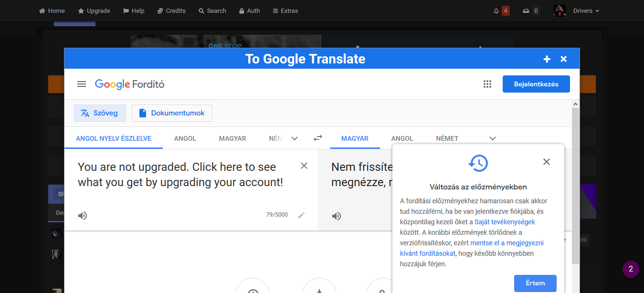The image size is (644, 293).
Task: Click the purple badge showing 2
Action: tap(631, 269)
